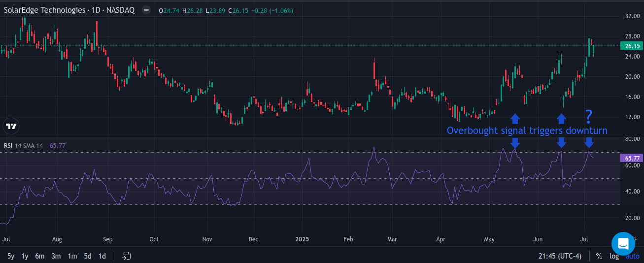644x263 pixels.
Task: Click the May label on time axis
Action: (x=489, y=239)
